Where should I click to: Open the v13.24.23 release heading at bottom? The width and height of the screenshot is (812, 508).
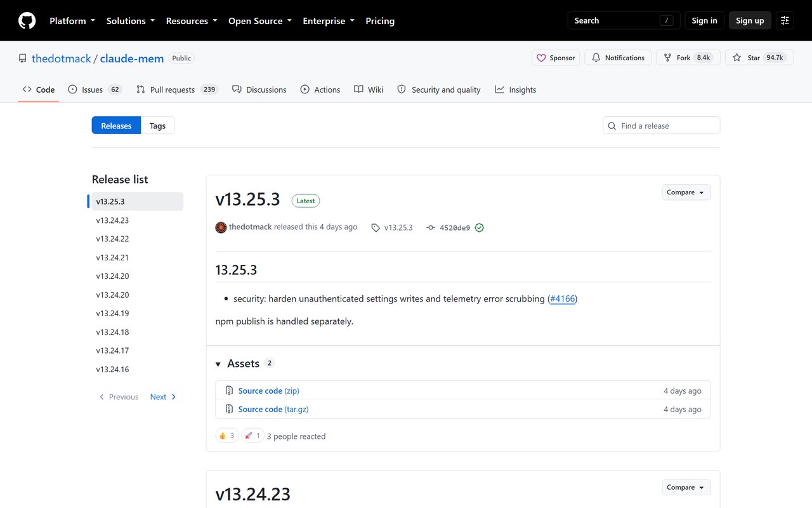[x=253, y=494]
